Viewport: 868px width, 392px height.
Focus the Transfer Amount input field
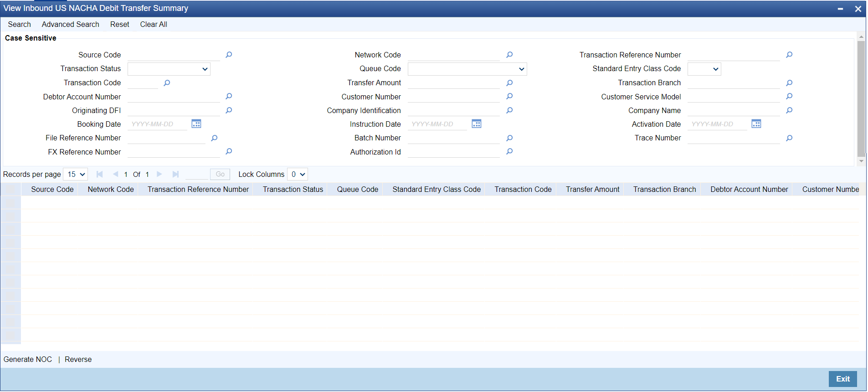(x=454, y=83)
